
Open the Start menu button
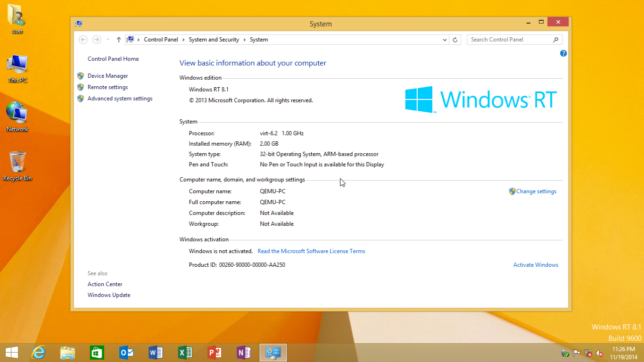12,352
